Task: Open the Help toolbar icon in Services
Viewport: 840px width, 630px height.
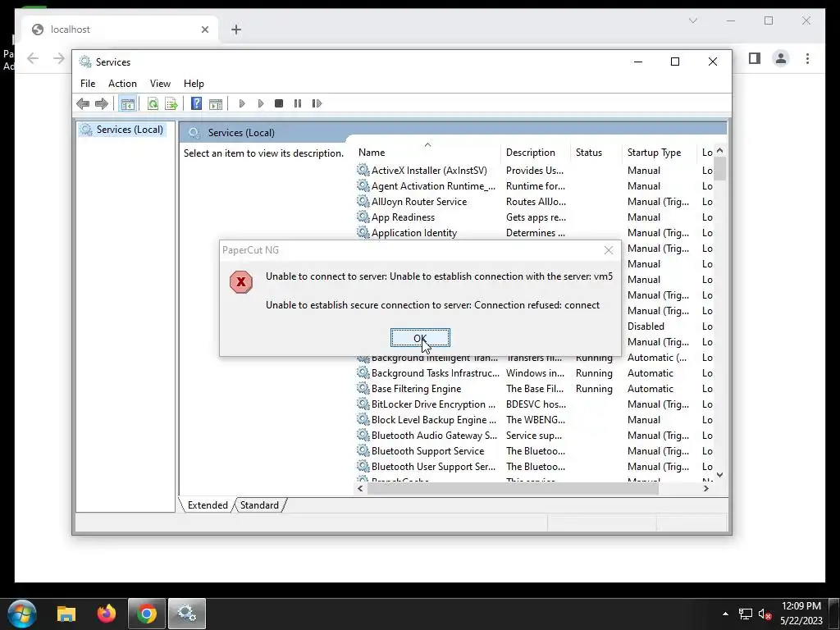Action: (x=197, y=103)
